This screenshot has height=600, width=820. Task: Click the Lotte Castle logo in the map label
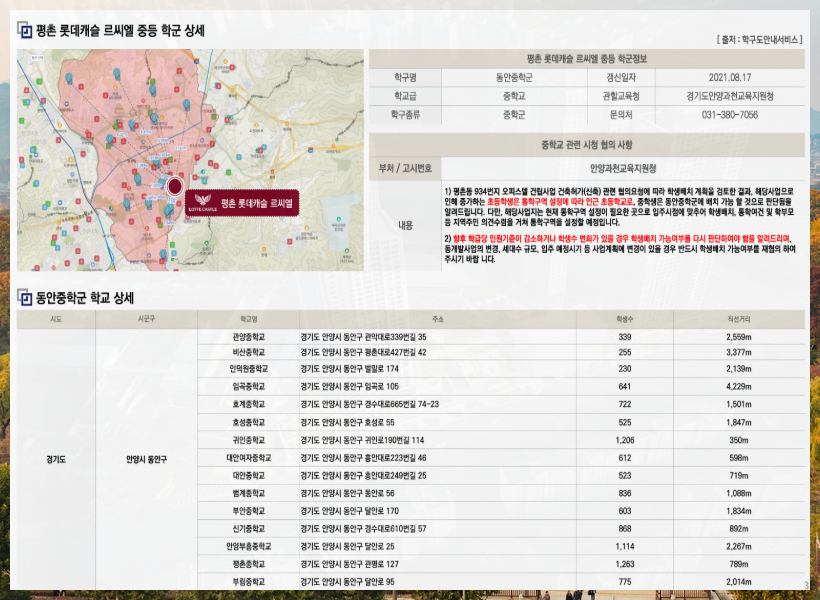[x=203, y=202]
